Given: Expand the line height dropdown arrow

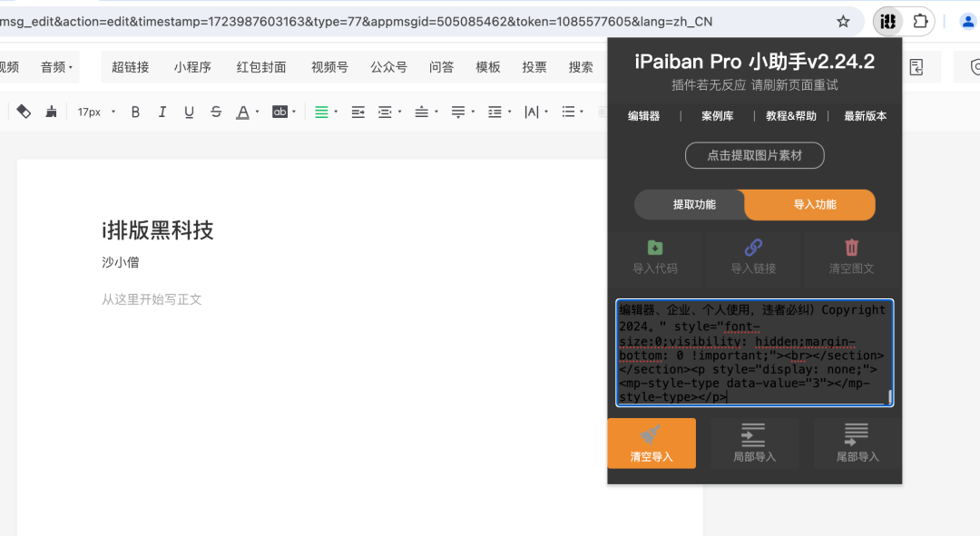Looking at the screenshot, I should click(510, 112).
